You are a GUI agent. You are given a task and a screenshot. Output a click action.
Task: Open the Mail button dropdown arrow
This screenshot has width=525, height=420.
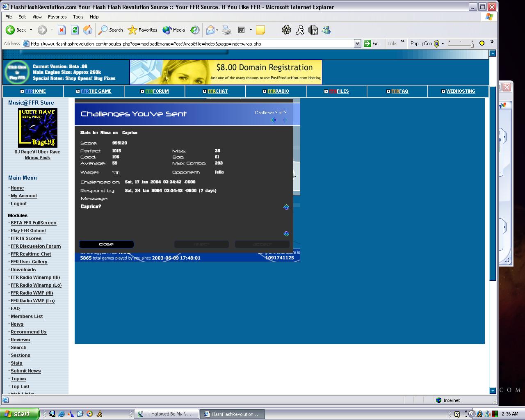point(217,30)
